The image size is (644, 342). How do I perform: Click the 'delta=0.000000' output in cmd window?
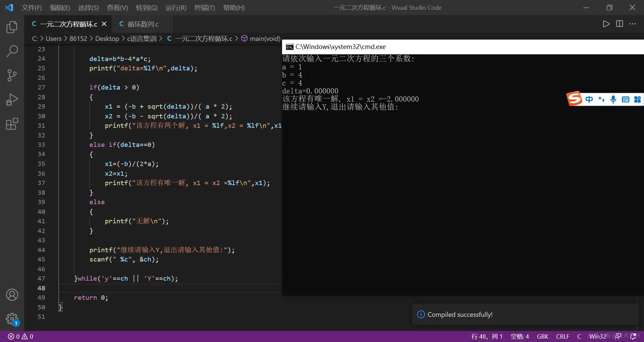tap(310, 91)
